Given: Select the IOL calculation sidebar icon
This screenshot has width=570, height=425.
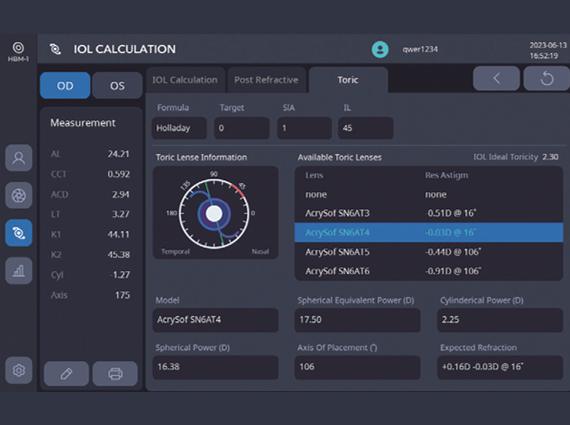Looking at the screenshot, I should tap(19, 233).
